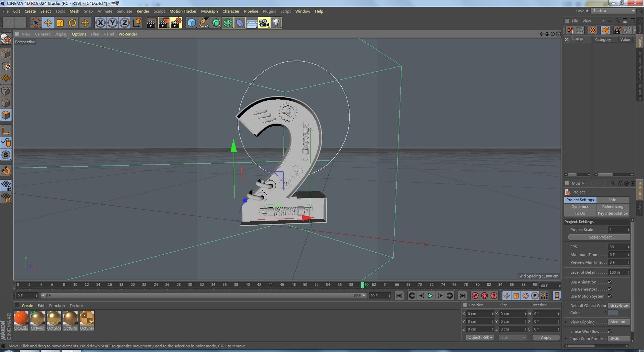Toggle Use Animation checkbox
The width and height of the screenshot is (644, 352).
coord(610,282)
